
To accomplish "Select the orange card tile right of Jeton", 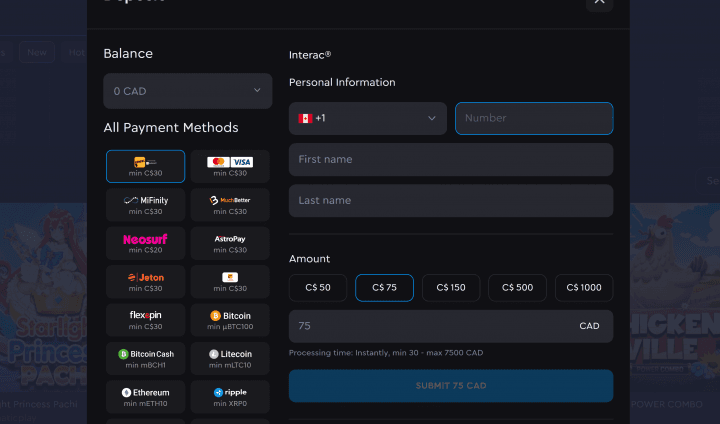I will (x=230, y=282).
